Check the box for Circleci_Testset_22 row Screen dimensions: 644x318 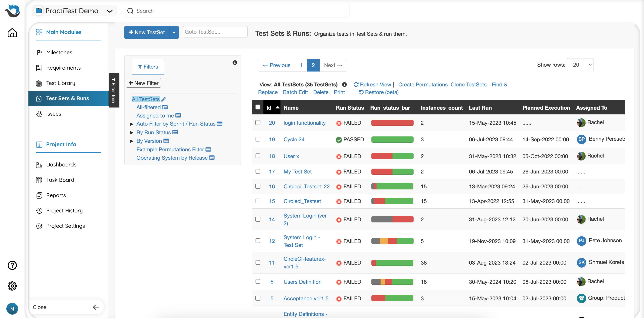pyautogui.click(x=258, y=186)
